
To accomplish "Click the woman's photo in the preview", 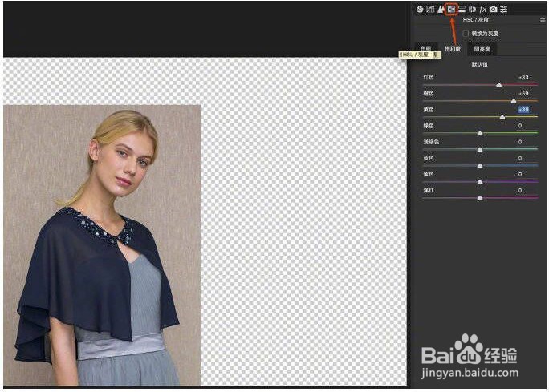I will pyautogui.click(x=102, y=244).
